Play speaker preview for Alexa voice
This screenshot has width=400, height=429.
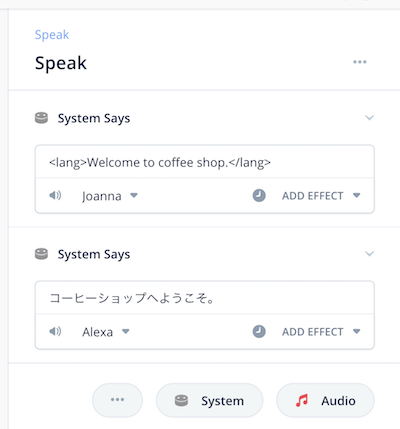55,331
